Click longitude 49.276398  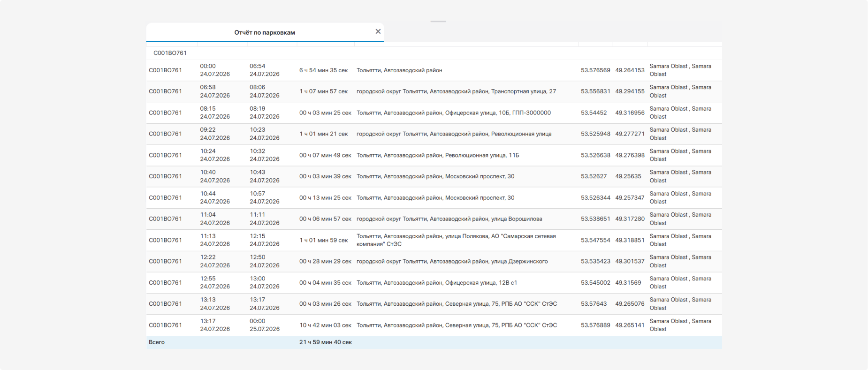pyautogui.click(x=630, y=155)
